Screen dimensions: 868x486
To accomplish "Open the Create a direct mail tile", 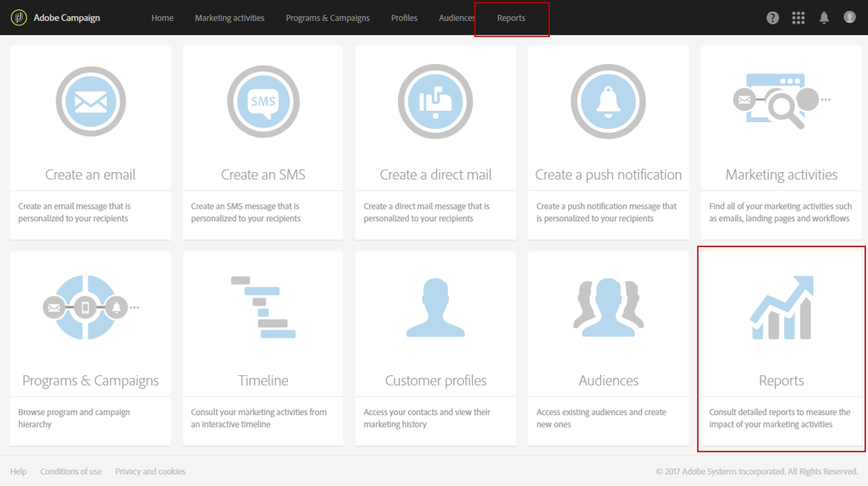I will pos(435,141).
